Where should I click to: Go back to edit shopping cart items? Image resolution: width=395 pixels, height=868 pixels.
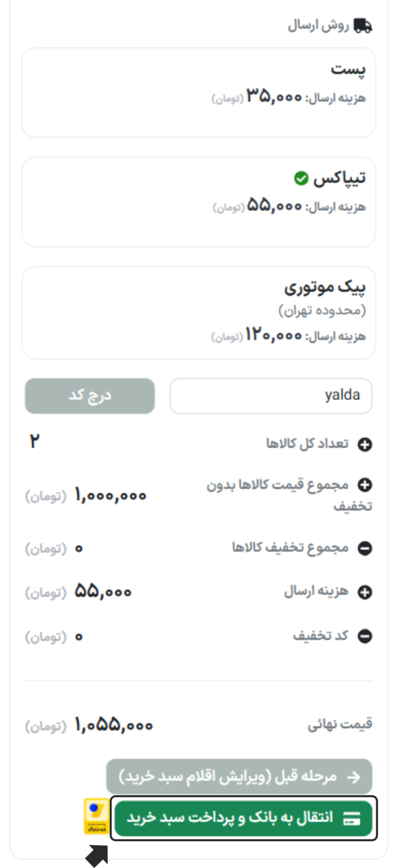pyautogui.click(x=239, y=777)
